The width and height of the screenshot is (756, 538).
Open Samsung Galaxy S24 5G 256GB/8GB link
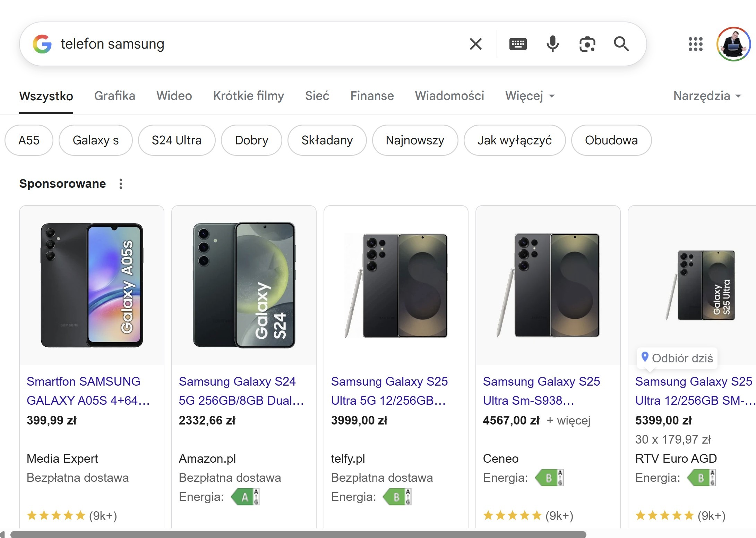click(x=241, y=391)
